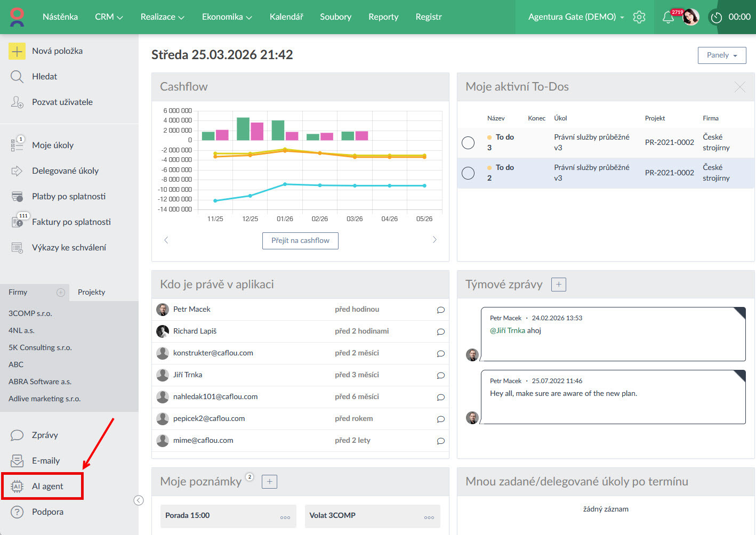Switch to the Projekty tab
The width and height of the screenshot is (756, 535).
click(91, 292)
